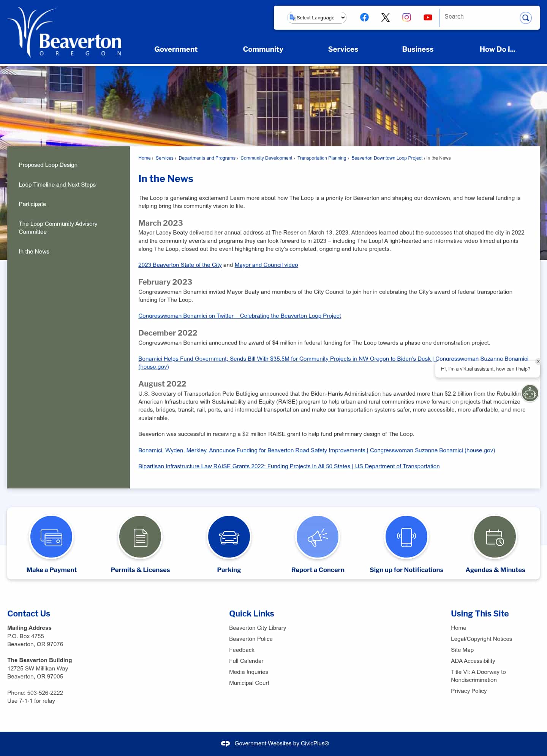Screen dimensions: 547x756
Task: Select Participate in the sidebar
Action: [32, 204]
